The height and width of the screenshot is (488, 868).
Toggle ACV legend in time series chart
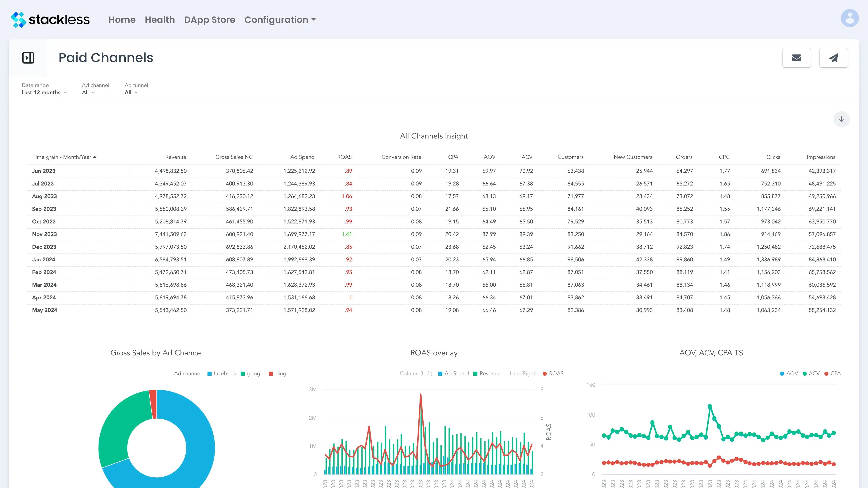click(x=811, y=373)
